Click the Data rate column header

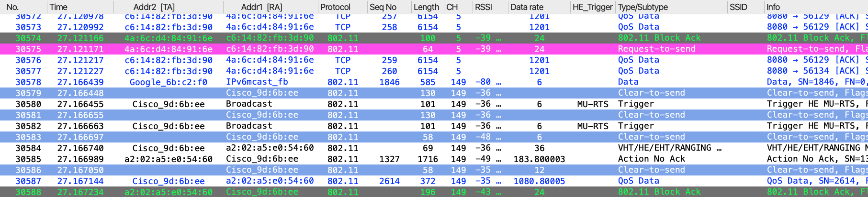click(x=527, y=7)
